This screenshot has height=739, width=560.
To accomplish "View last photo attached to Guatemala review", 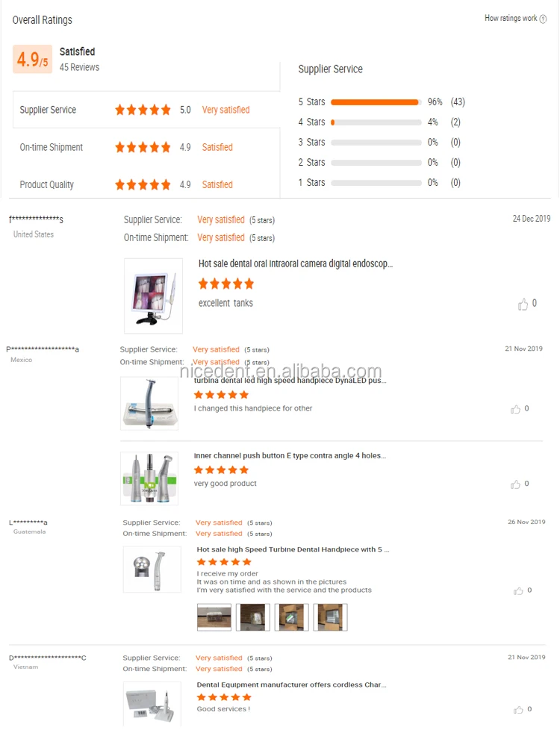I will [x=330, y=617].
